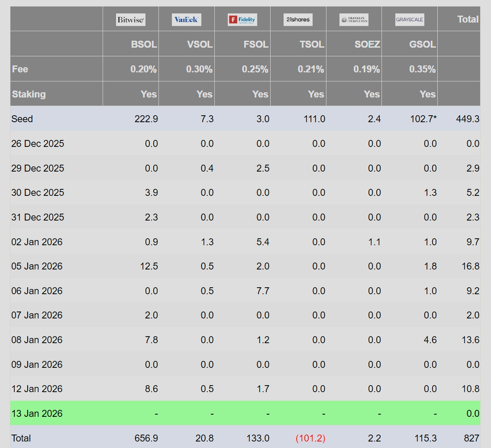This screenshot has width=491, height=448.
Task: Click the BSOL 0.20% fee cell
Action: [143, 69]
